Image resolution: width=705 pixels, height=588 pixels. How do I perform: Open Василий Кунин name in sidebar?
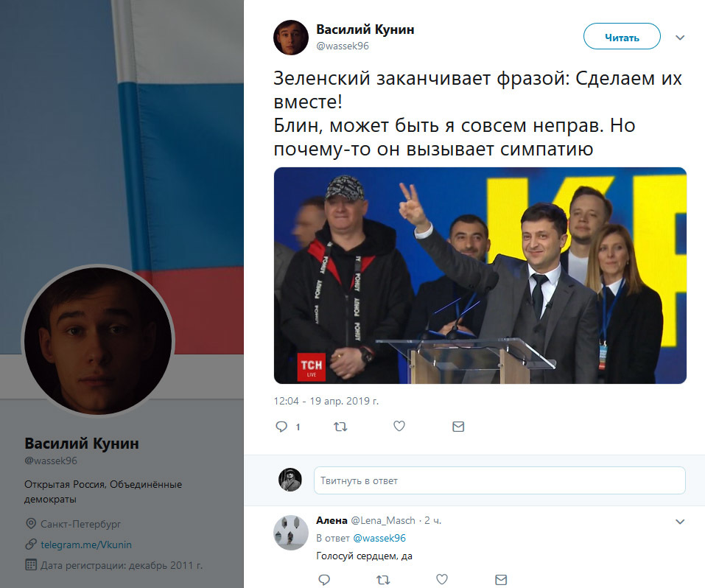click(81, 444)
